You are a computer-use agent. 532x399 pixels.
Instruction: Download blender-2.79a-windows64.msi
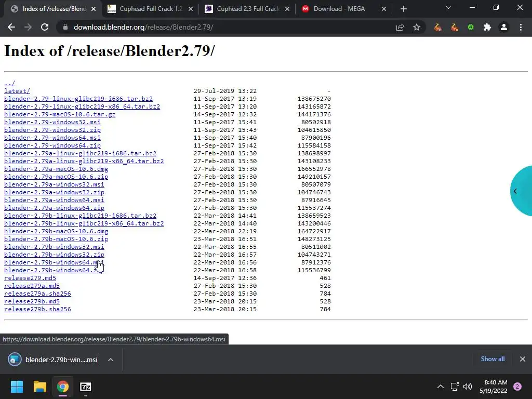pos(54,200)
